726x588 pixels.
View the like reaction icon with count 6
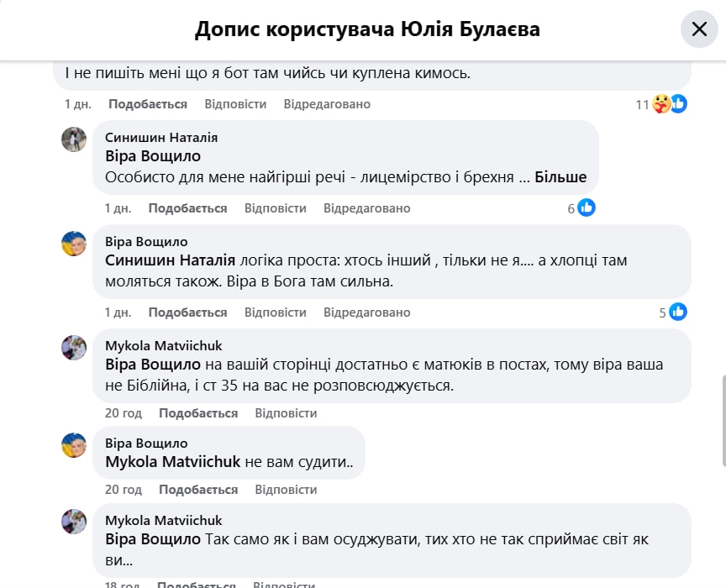587,207
